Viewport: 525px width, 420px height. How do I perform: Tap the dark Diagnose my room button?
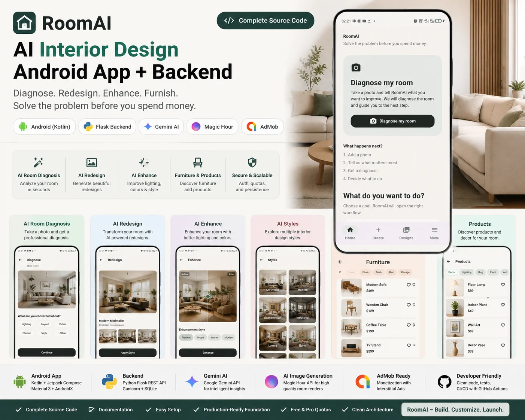pos(392,121)
